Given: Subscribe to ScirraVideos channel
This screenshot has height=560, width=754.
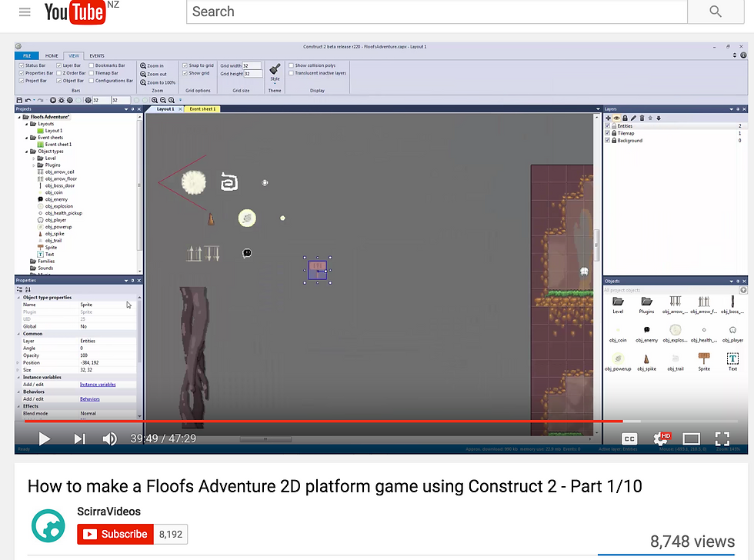Looking at the screenshot, I should [x=115, y=534].
